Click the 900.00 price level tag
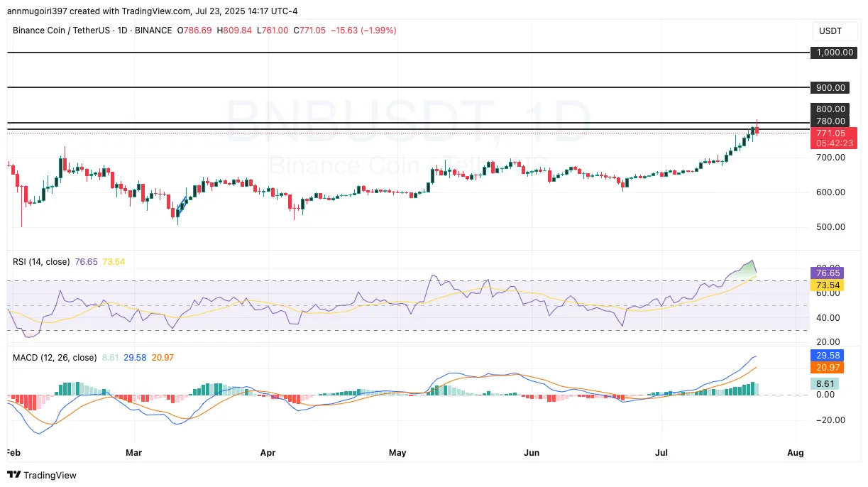This screenshot has width=868, height=487. pos(830,87)
